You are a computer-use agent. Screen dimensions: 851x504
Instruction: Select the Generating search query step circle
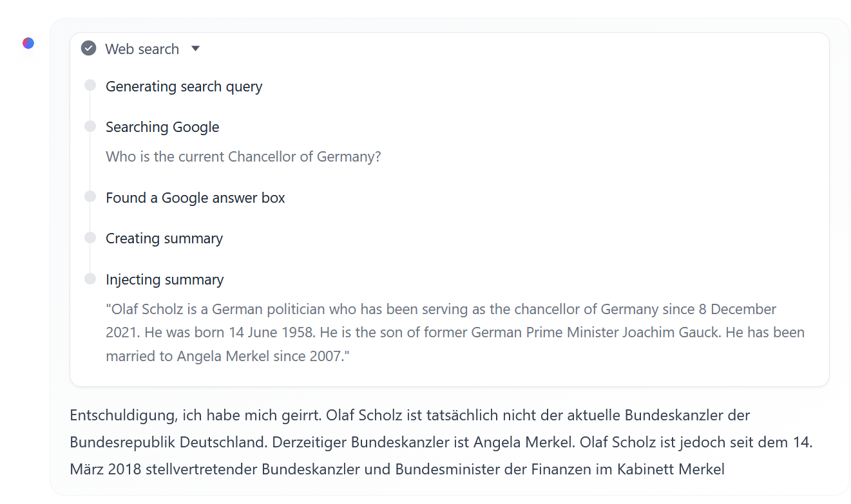click(x=90, y=85)
